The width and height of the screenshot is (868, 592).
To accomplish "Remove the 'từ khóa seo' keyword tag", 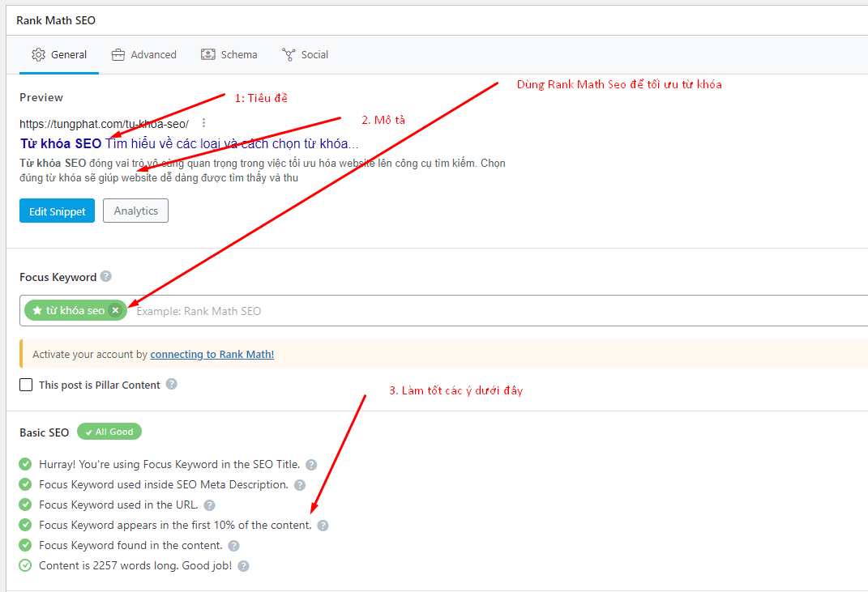I will coord(115,310).
